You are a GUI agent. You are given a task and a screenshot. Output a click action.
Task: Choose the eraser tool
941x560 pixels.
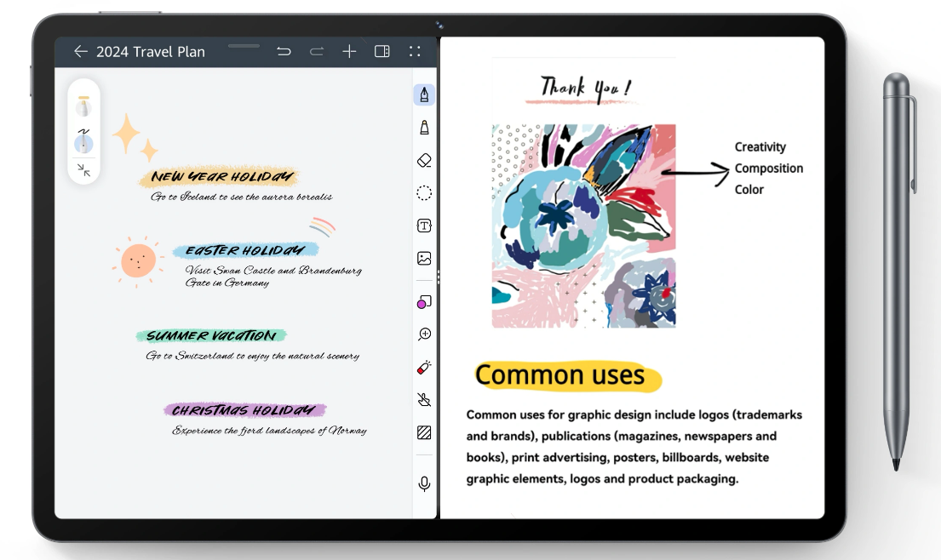click(424, 160)
